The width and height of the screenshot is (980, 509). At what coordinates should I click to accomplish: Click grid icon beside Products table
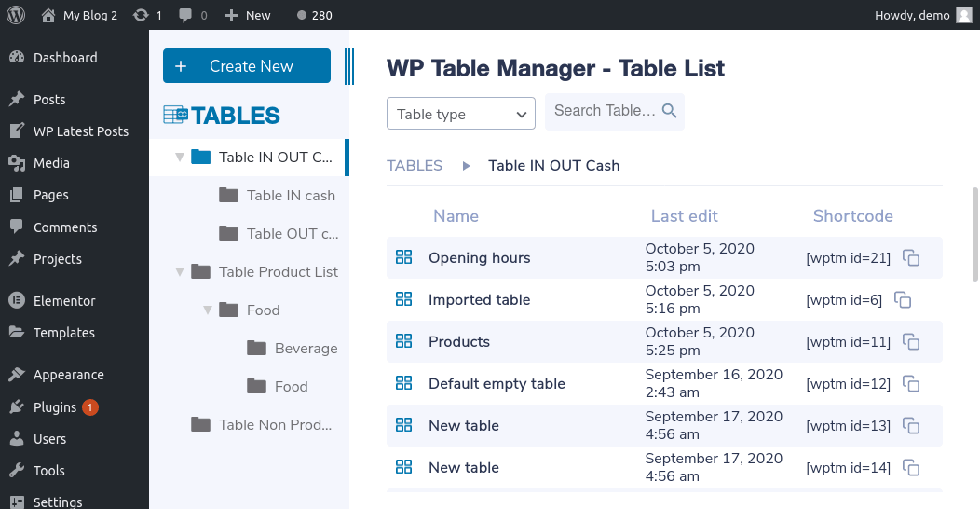click(403, 341)
